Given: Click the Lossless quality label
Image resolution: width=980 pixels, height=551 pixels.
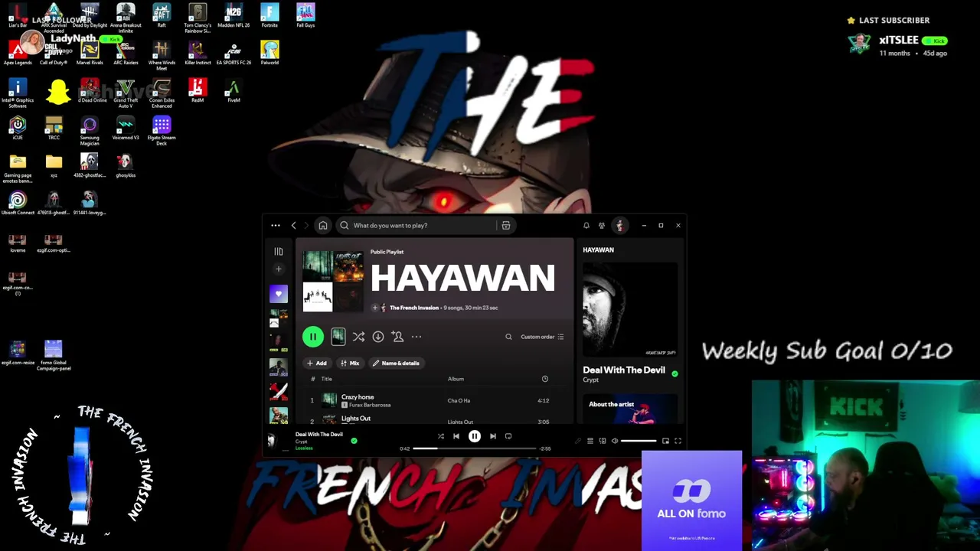Looking at the screenshot, I should pos(304,448).
